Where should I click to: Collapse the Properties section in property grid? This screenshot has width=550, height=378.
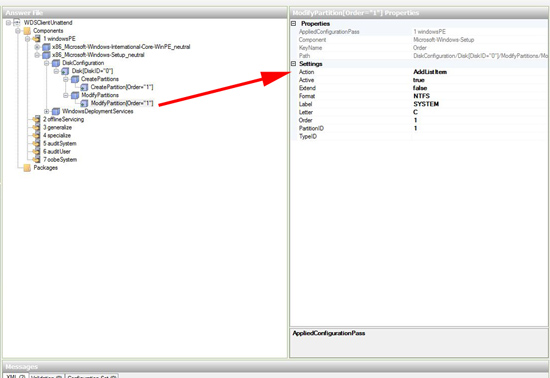[x=294, y=23]
